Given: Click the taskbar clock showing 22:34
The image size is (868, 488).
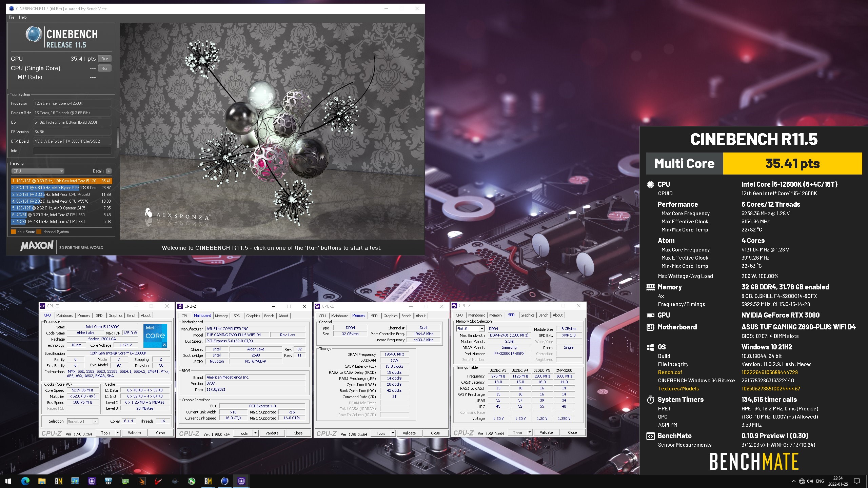Looking at the screenshot, I should 838,481.
